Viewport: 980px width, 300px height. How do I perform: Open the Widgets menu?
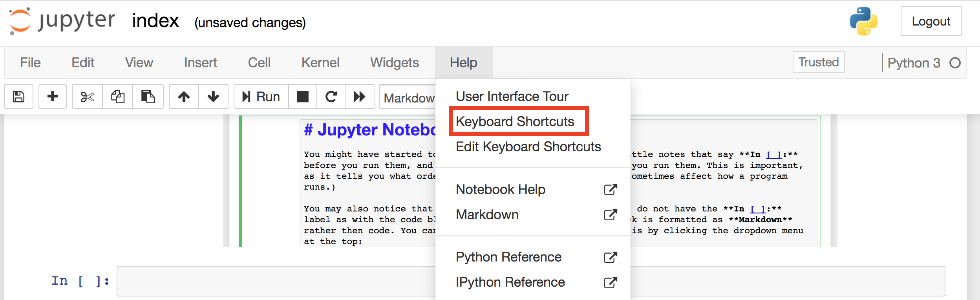point(395,62)
